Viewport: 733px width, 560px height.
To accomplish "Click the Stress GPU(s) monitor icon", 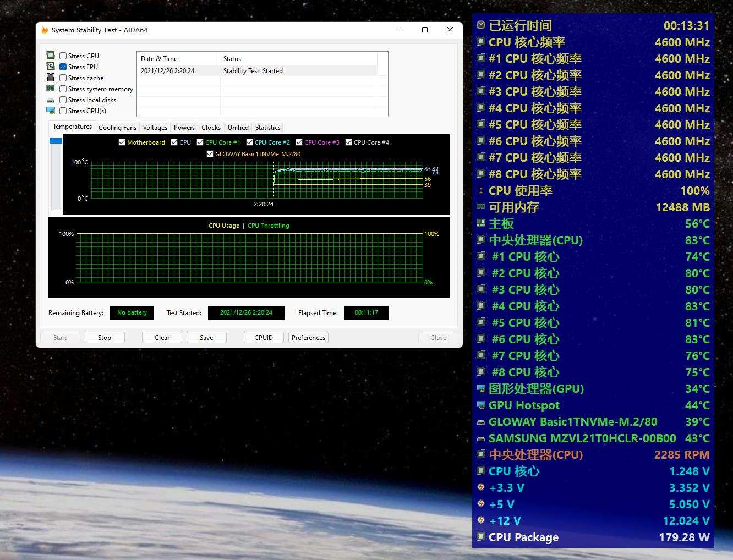I will tap(51, 111).
